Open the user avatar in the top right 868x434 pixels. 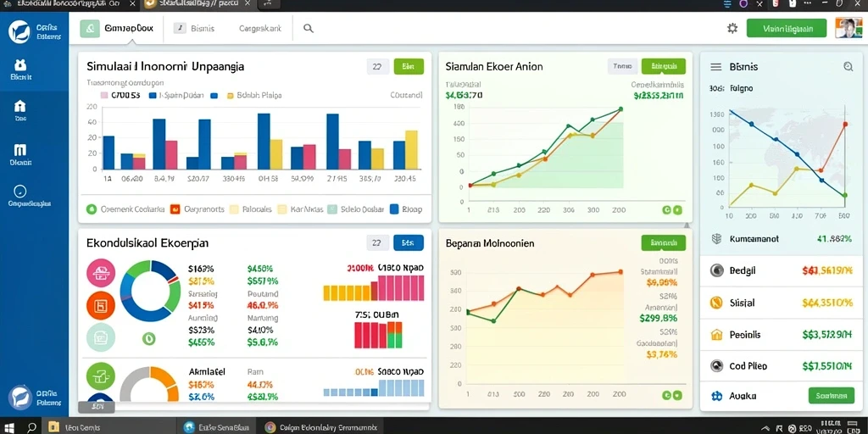coord(849,28)
